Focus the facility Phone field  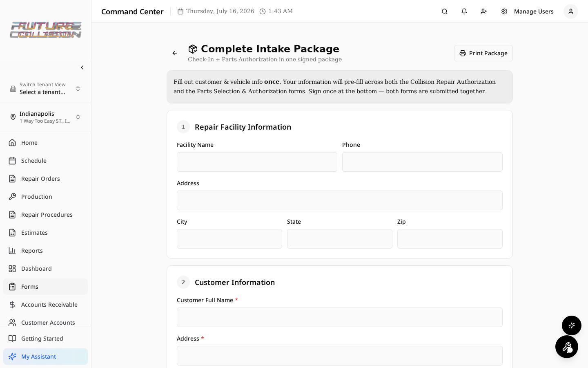click(x=422, y=162)
